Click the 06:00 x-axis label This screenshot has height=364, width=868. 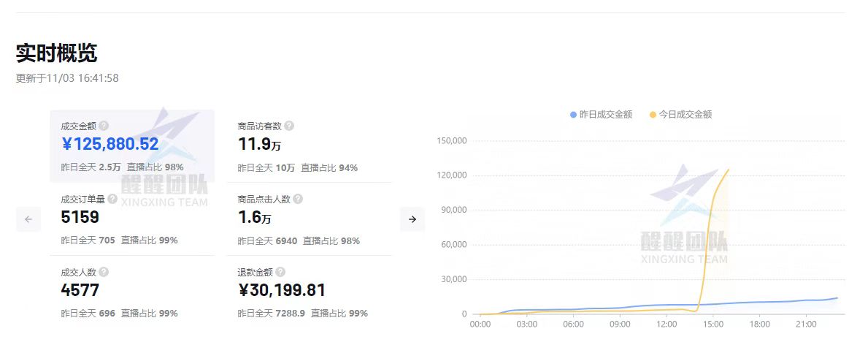click(x=573, y=325)
